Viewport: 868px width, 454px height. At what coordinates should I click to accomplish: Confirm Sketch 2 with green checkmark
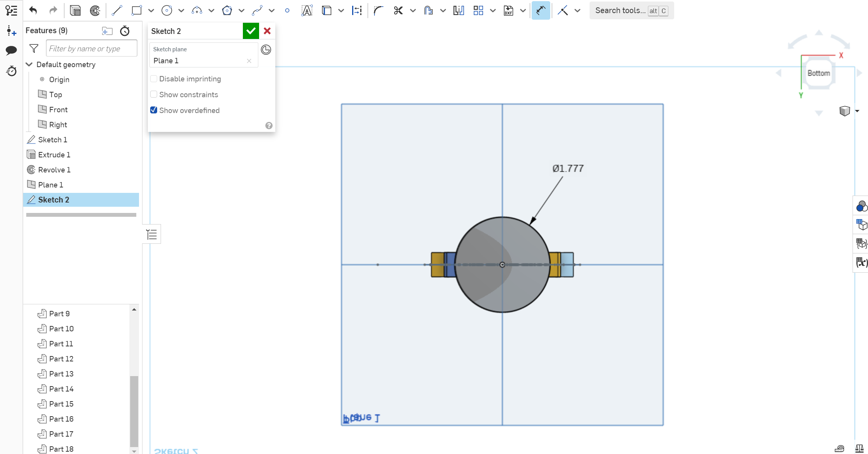[251, 31]
